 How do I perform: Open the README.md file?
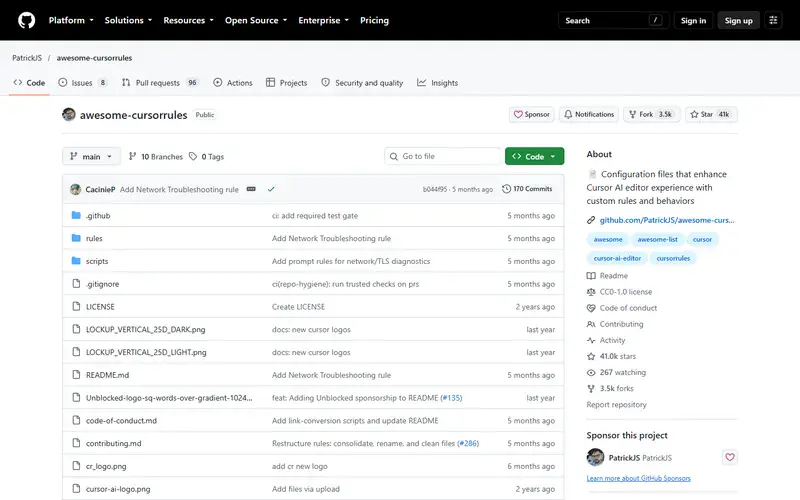pyautogui.click(x=107, y=374)
